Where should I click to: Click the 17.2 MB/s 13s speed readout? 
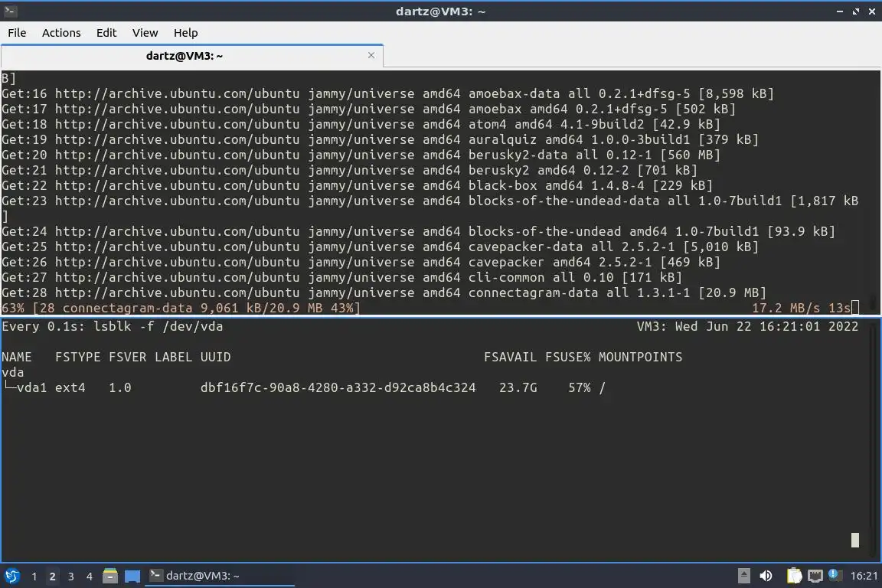click(x=801, y=308)
